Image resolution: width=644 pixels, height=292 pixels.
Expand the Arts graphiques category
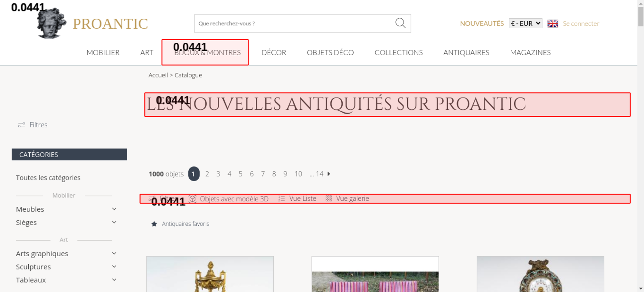pyautogui.click(x=114, y=253)
